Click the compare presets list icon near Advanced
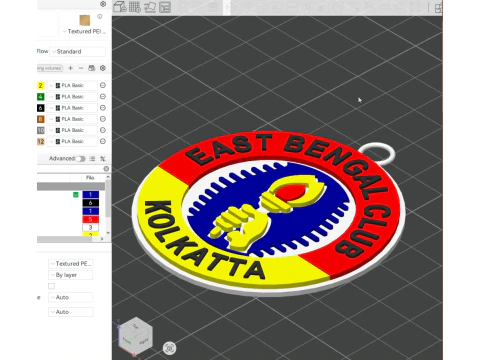480x360 pixels. tap(92, 159)
